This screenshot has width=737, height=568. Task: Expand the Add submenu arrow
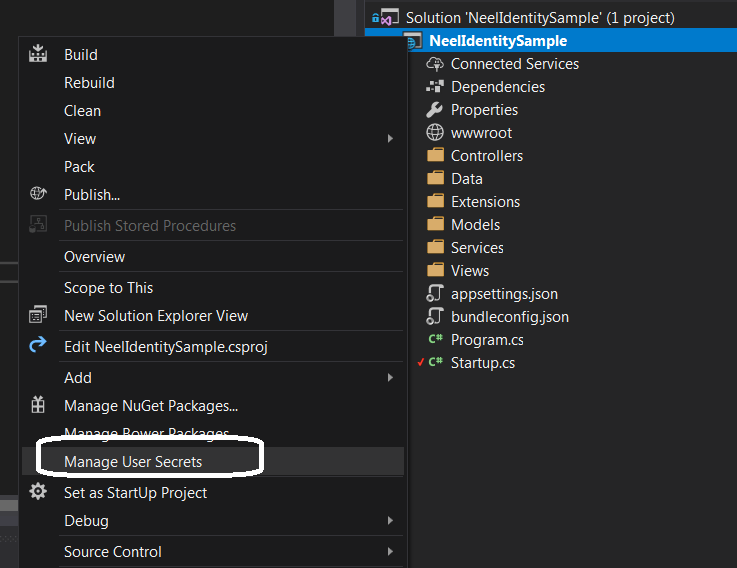pos(390,377)
